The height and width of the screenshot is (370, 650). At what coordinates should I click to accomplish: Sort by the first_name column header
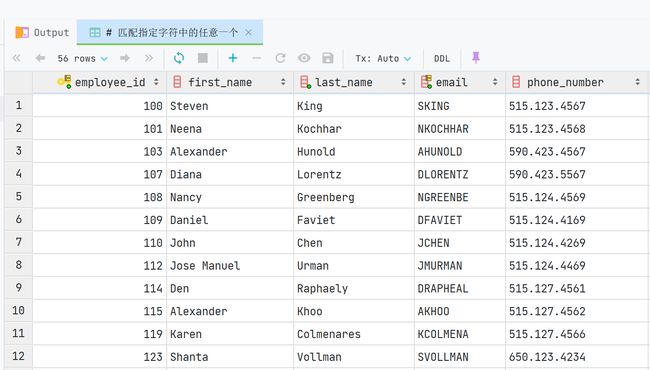(x=230, y=82)
